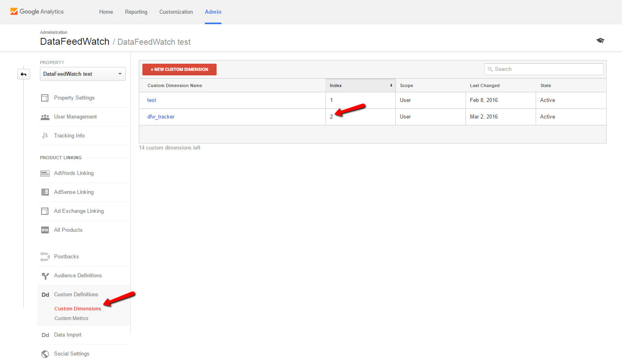The width and height of the screenshot is (622, 364).
Task: Open the test custom dimension link
Action: (152, 100)
